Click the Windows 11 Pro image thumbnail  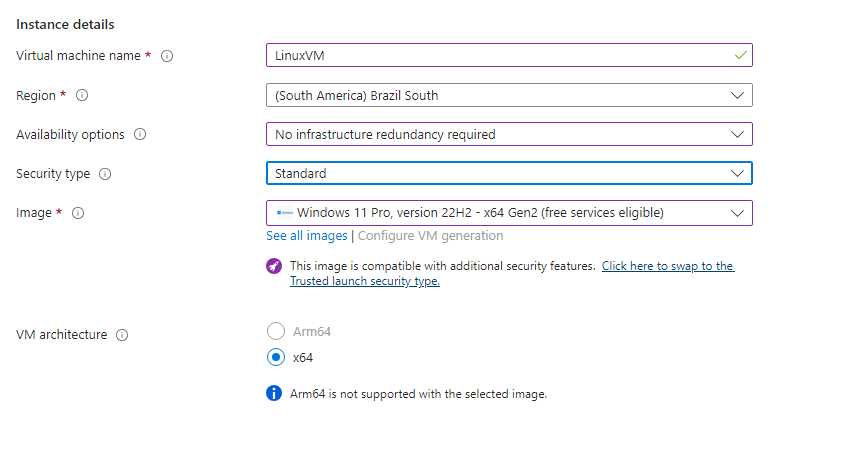285,213
